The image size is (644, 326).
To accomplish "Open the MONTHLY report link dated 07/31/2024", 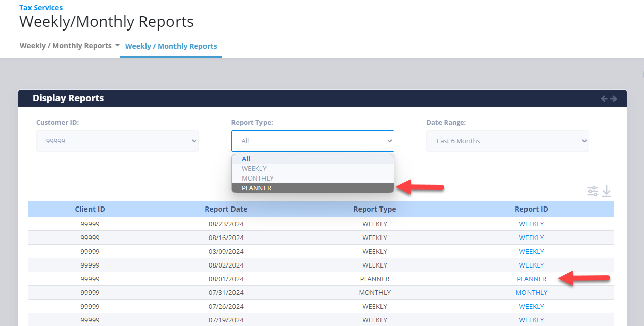I will (532, 293).
